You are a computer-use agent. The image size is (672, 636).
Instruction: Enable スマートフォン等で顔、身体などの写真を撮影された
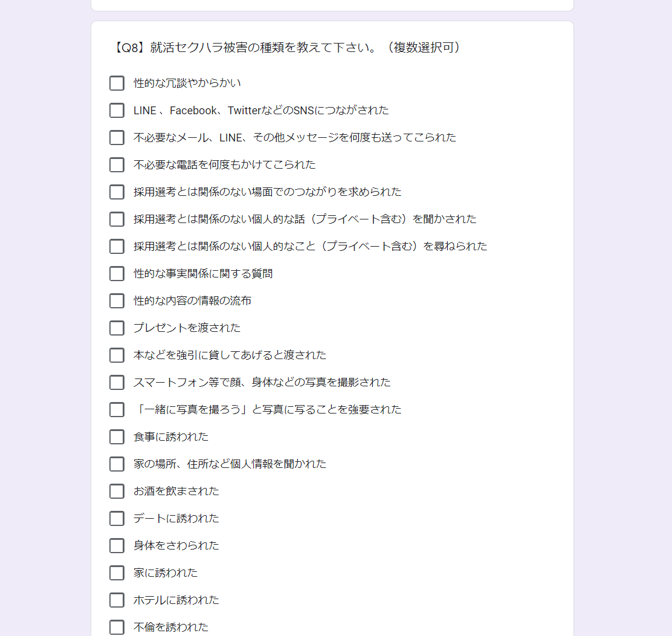tap(117, 382)
